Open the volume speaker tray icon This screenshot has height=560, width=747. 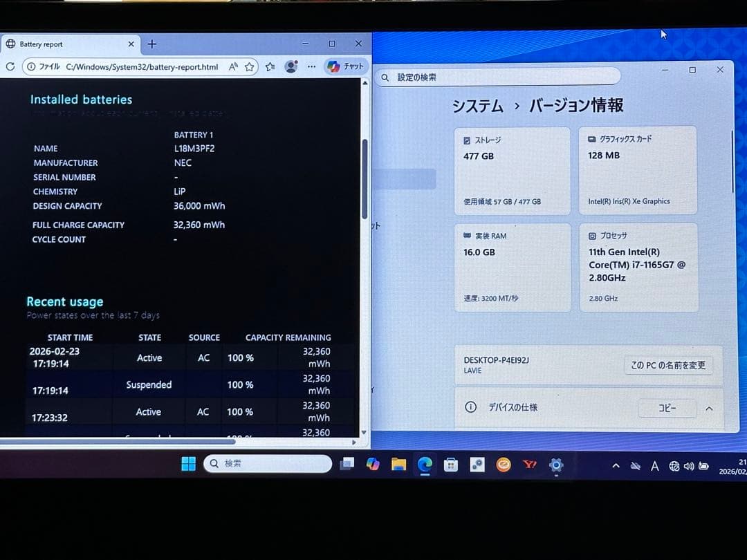(x=689, y=466)
